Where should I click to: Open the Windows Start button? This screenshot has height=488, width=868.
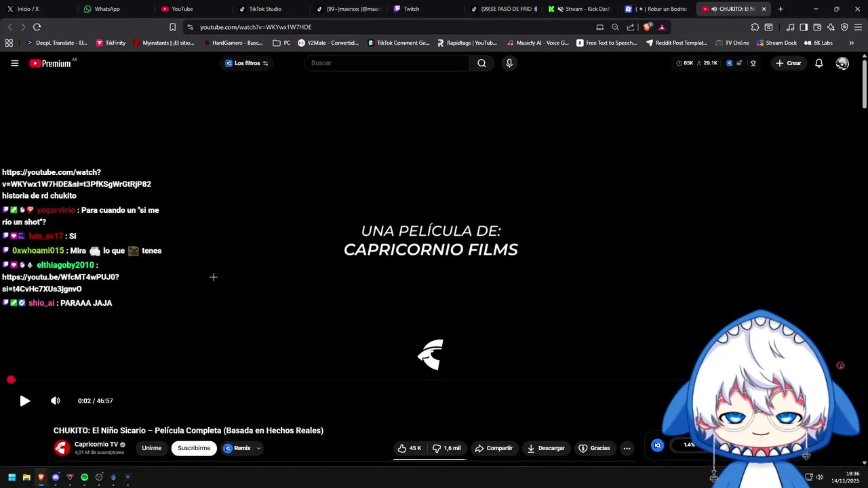click(12, 477)
